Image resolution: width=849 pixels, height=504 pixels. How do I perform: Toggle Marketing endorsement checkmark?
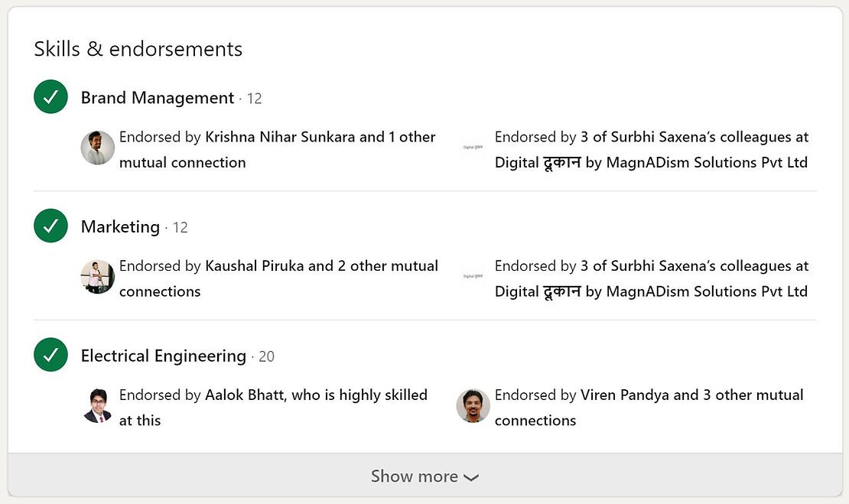tap(51, 226)
